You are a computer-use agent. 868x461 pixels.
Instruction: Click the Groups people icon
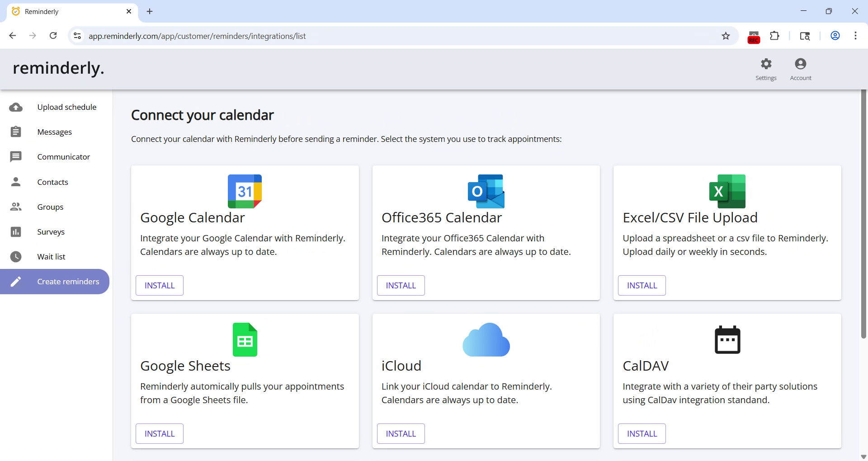coord(16,207)
